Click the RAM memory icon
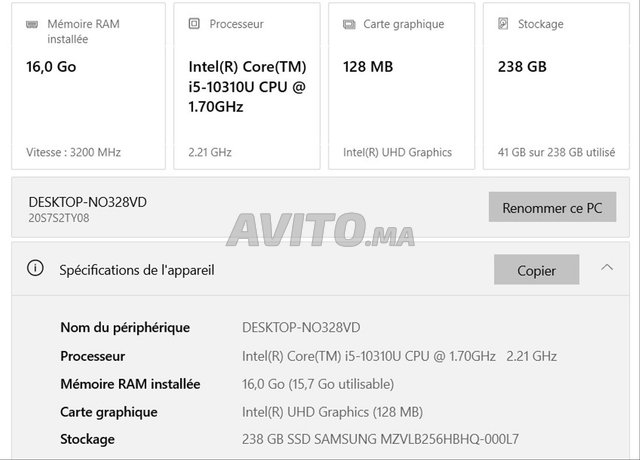The height and width of the screenshot is (460, 640). click(33, 24)
